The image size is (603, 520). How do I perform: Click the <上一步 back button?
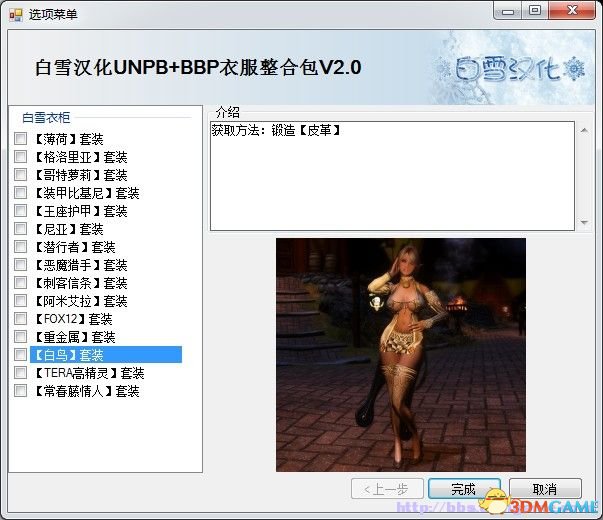pyautogui.click(x=387, y=489)
